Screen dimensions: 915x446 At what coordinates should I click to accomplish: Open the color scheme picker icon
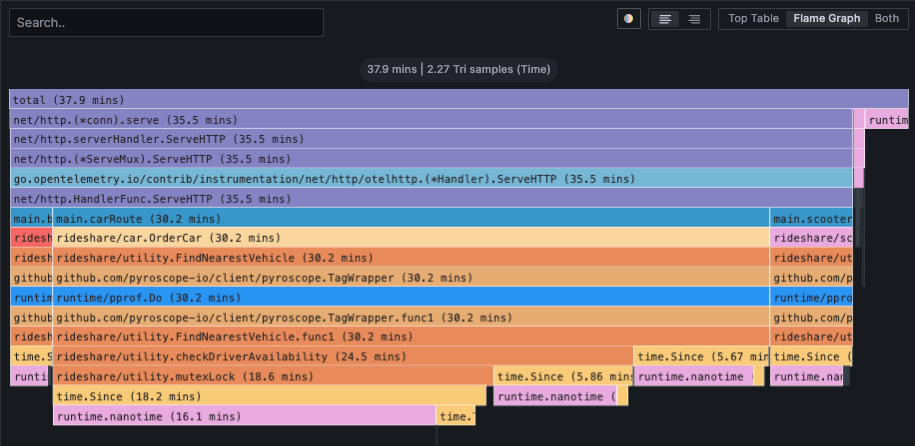pyautogui.click(x=629, y=19)
